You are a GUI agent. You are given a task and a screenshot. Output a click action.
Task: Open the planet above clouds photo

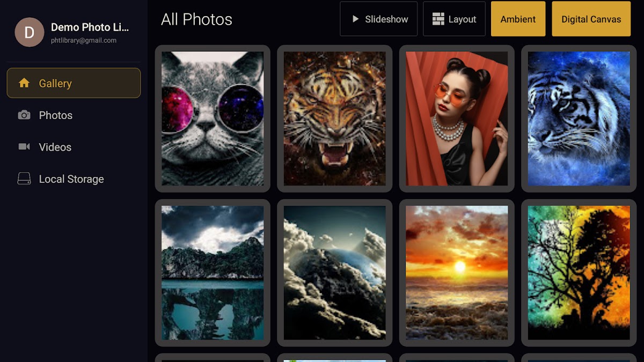click(x=335, y=272)
